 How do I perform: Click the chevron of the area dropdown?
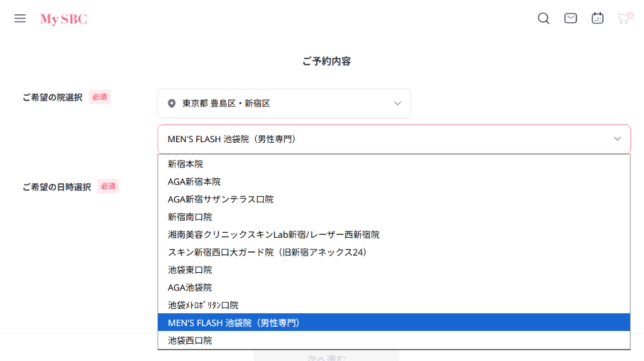point(397,104)
